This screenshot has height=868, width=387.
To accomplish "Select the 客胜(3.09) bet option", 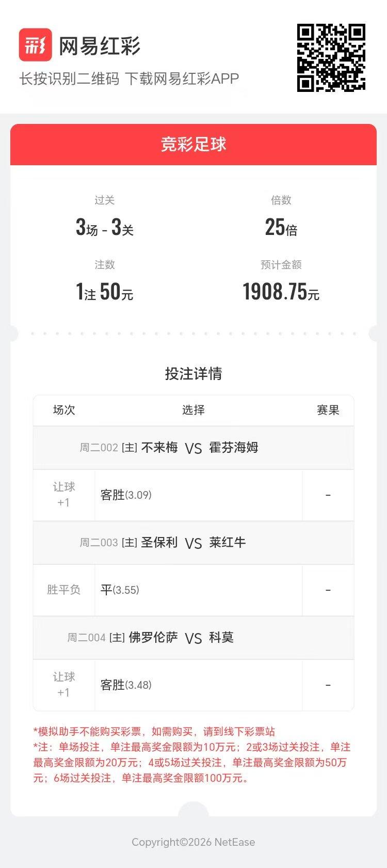I will coord(126,495).
